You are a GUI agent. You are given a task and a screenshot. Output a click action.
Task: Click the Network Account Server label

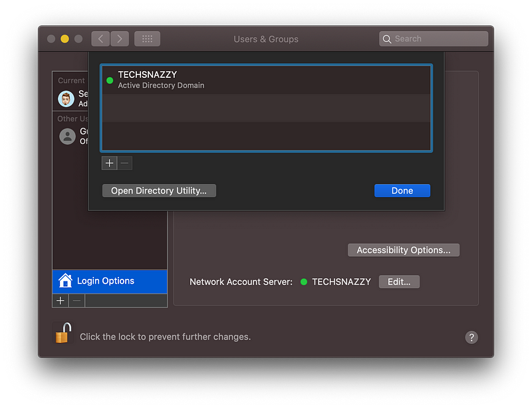pyautogui.click(x=241, y=282)
